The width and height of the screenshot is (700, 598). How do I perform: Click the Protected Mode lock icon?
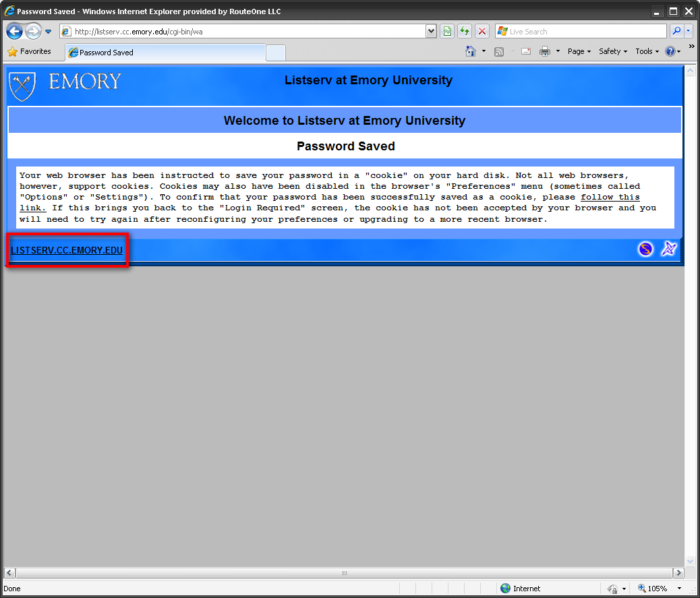click(x=612, y=589)
